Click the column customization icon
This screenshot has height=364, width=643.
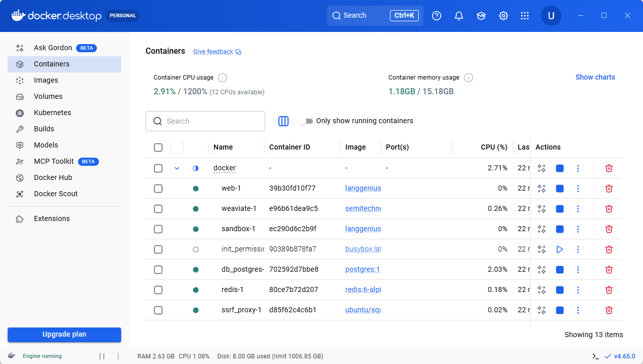tap(283, 121)
